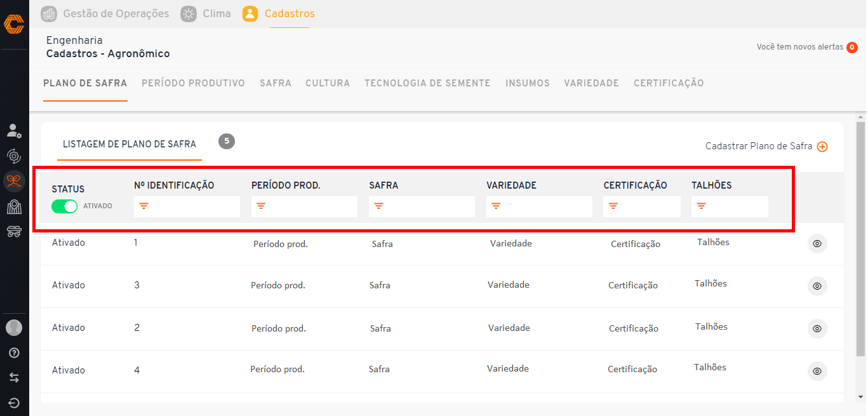
Task: Click the user avatar in the sidebar
Action: tap(14, 328)
